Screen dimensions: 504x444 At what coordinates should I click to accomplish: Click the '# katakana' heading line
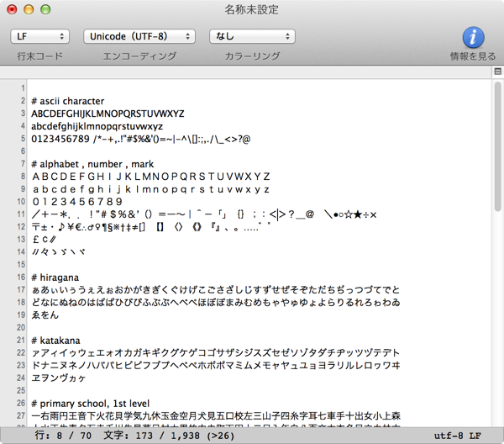tap(55, 341)
